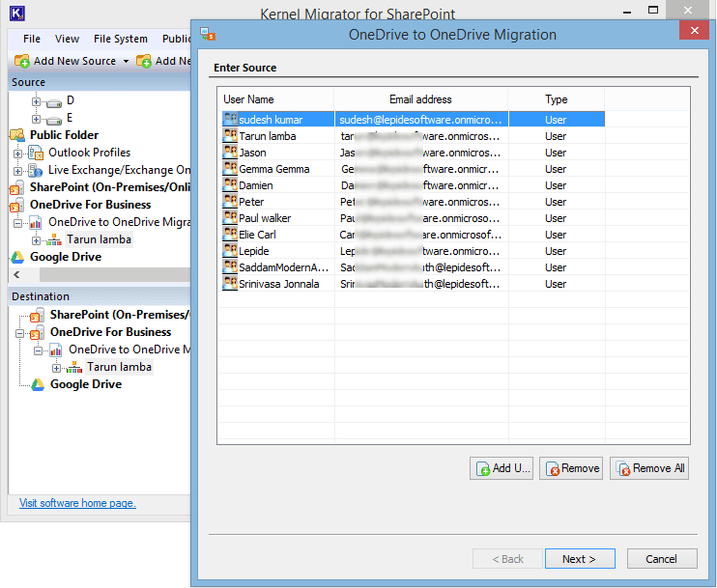
Task: Open the Add New Source dropdown arrow
Action: [126, 61]
